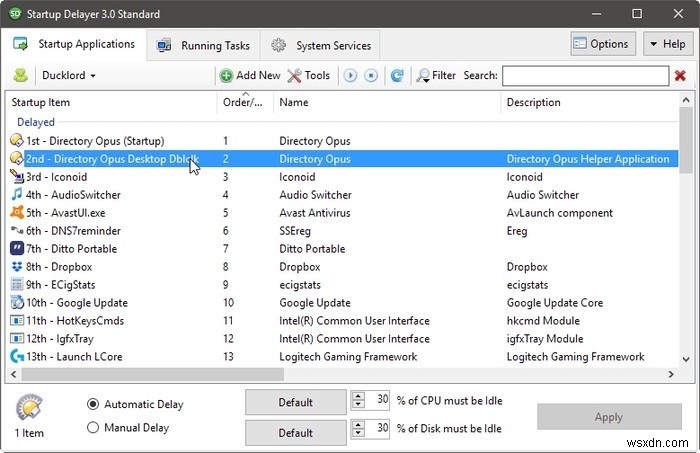Click the vertical scrollbar down arrow

[x=686, y=359]
